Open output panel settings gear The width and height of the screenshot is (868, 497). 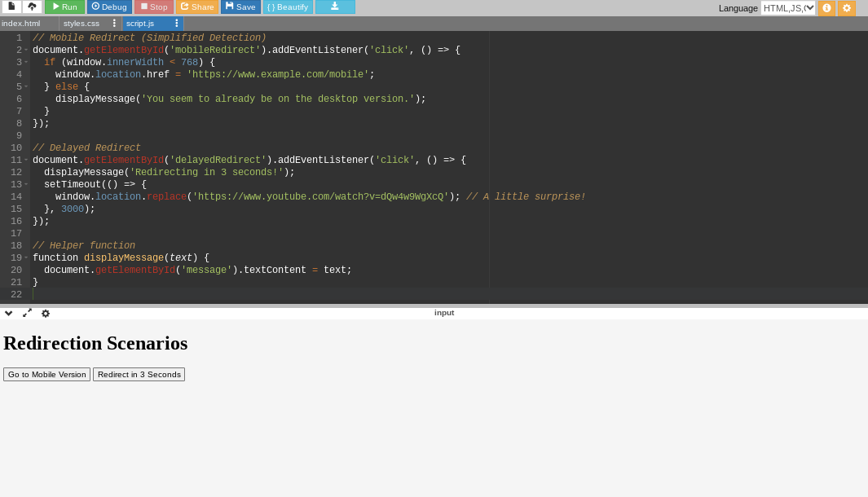click(46, 313)
